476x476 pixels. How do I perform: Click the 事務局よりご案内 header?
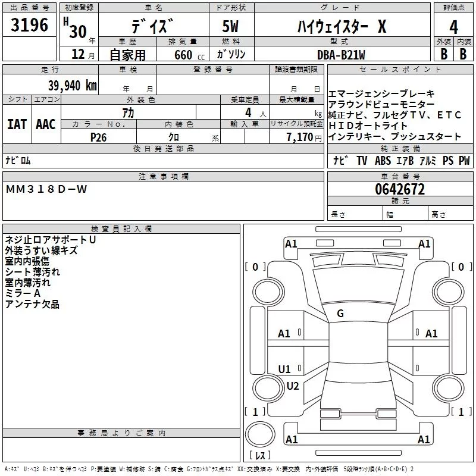(121, 433)
